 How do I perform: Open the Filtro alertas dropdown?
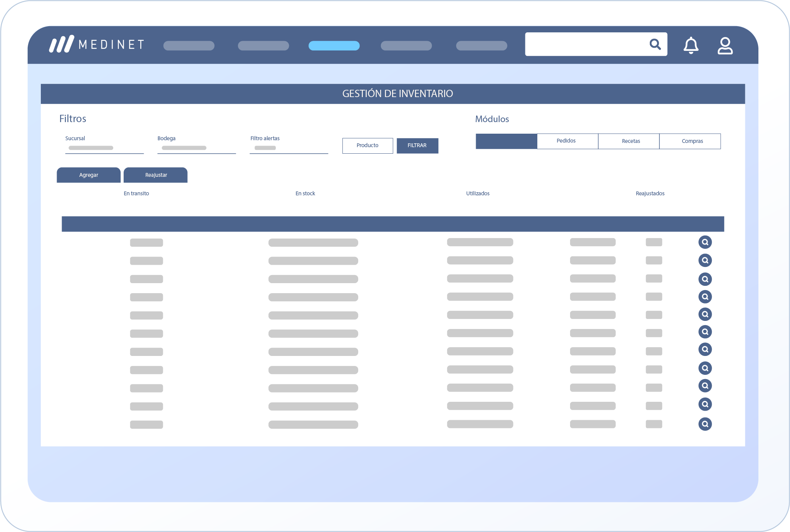[x=288, y=148]
